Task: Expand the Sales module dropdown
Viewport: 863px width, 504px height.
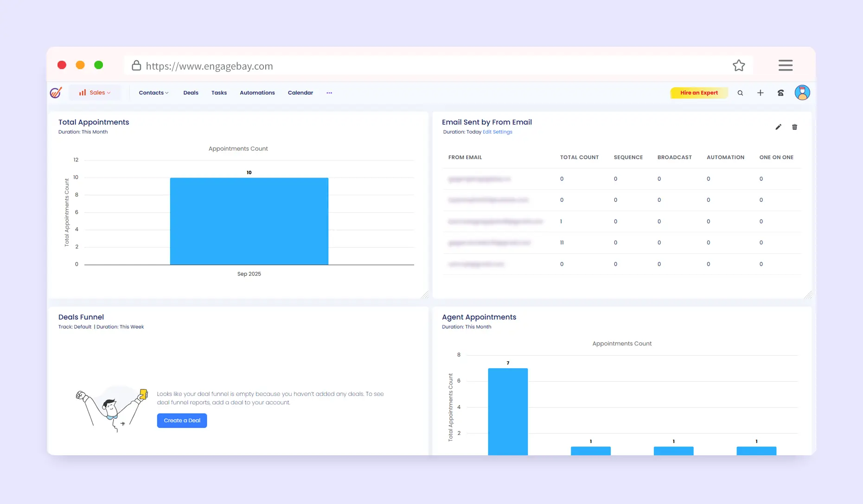Action: coord(95,93)
